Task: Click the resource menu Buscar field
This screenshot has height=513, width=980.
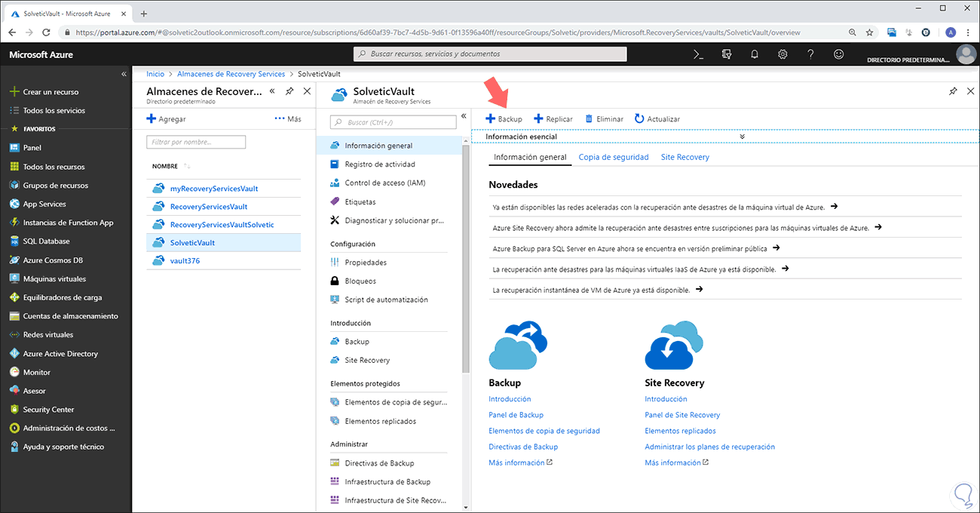Action: 393,122
